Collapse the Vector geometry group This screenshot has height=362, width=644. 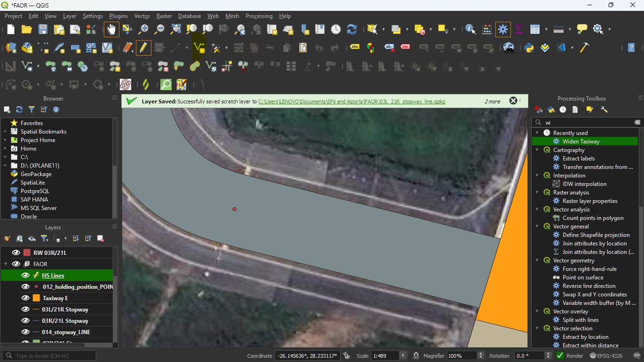coord(537,261)
